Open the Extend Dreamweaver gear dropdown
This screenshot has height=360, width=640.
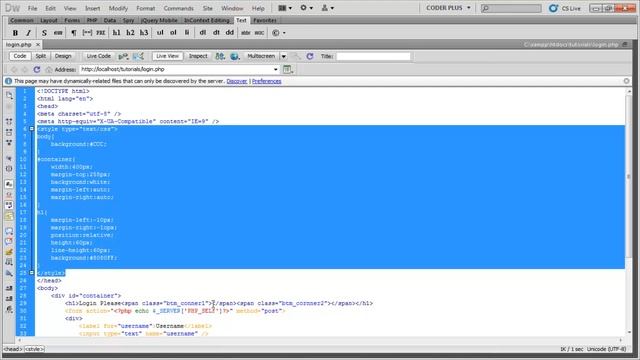pos(306,8)
